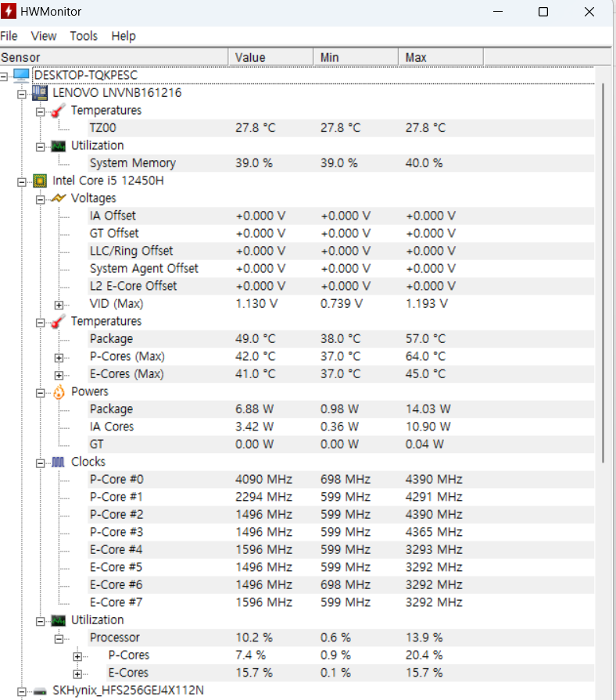Click the DESKTOP-TQKPESC computer icon
The height and width of the screenshot is (700, 616).
tap(21, 75)
